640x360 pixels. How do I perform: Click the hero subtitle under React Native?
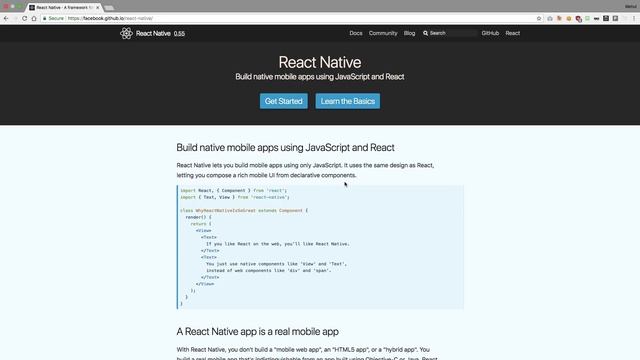320,77
